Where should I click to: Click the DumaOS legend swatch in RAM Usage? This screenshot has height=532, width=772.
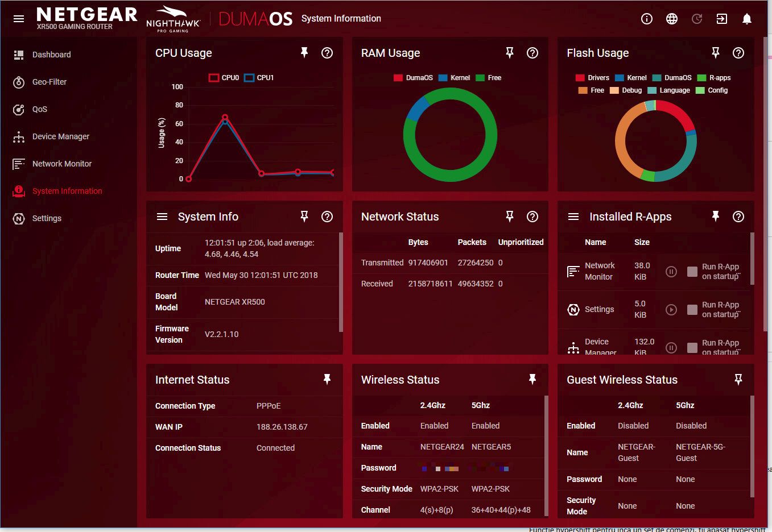[398, 78]
